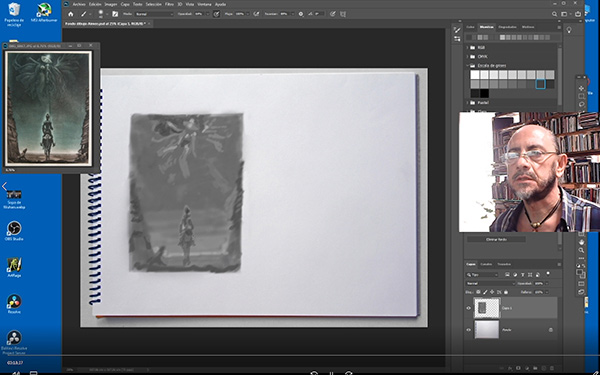Filter layers by type layer T icon
This screenshot has width=600, height=375.
click(x=523, y=274)
